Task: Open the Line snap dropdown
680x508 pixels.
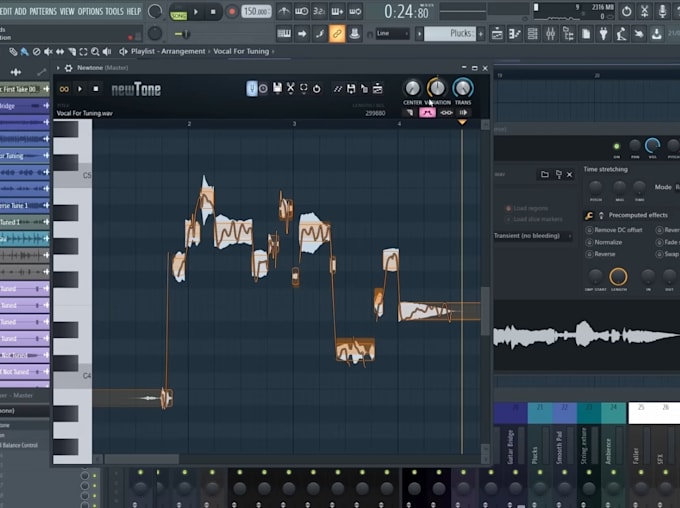Action: [392, 33]
